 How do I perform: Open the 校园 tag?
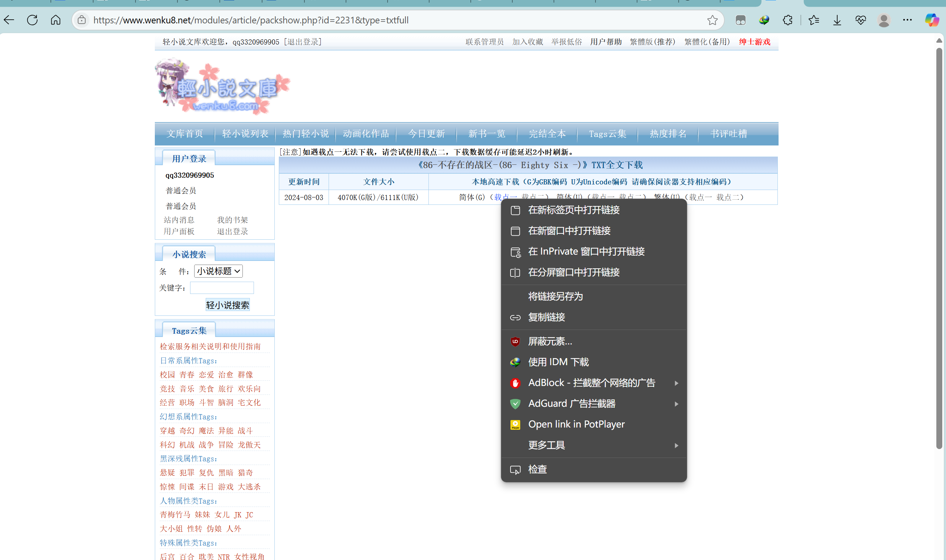[x=167, y=374]
